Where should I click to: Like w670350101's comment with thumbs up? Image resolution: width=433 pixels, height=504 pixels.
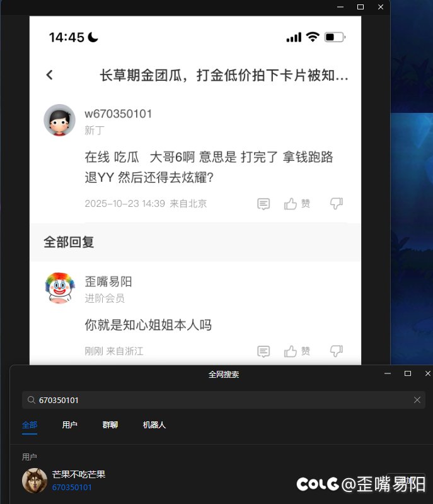[291, 204]
